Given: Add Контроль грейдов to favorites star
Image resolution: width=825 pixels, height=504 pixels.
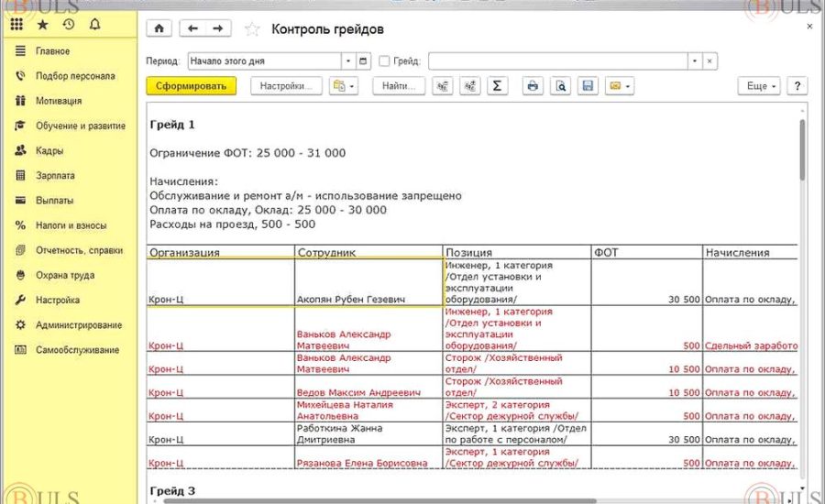Looking at the screenshot, I should click(x=253, y=29).
